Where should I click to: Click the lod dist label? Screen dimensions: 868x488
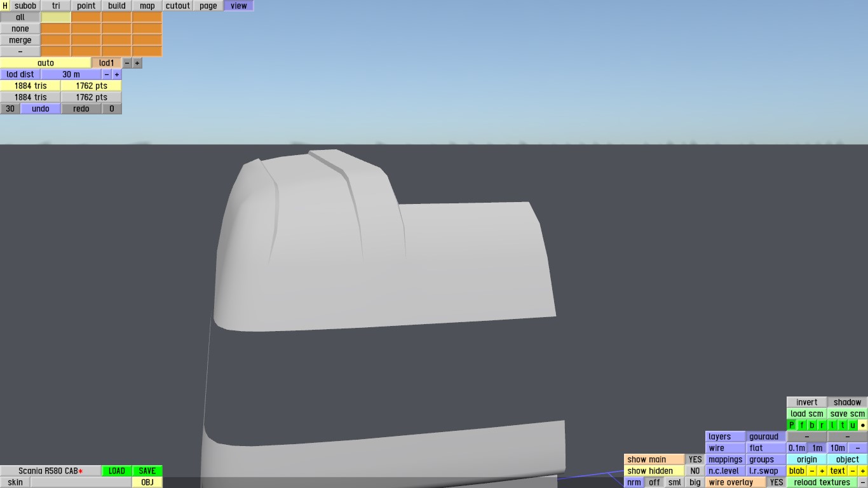point(20,74)
